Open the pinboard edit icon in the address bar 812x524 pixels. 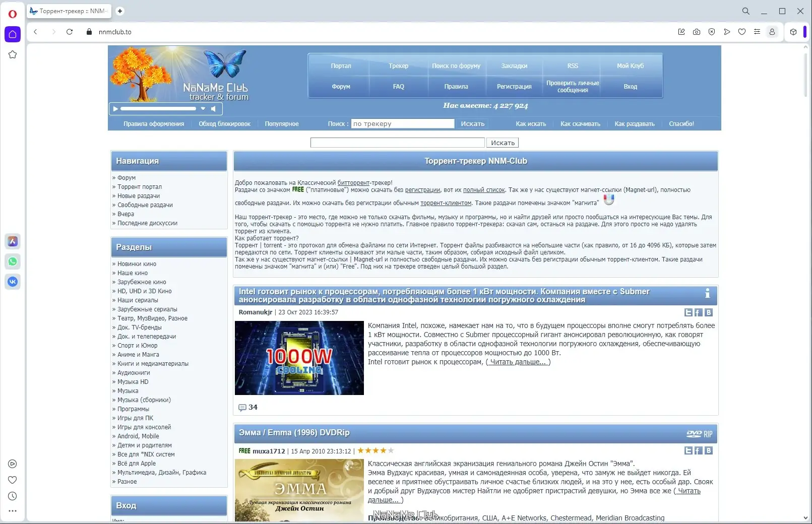681,32
